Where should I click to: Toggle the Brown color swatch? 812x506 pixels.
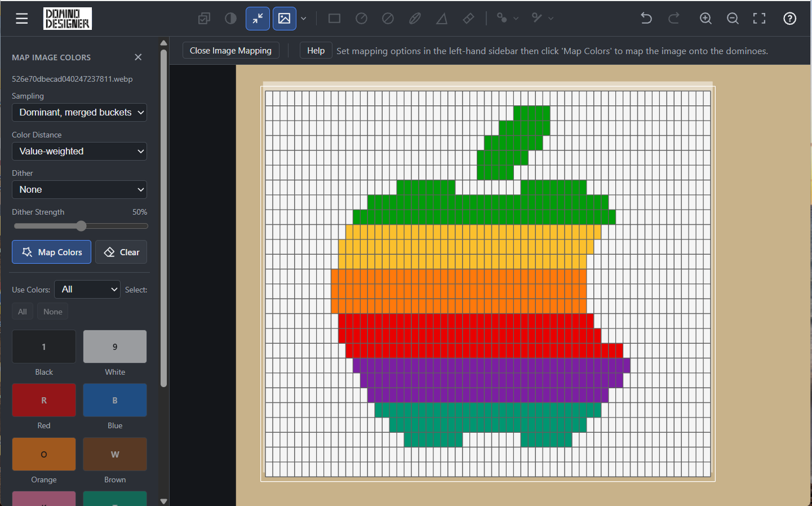click(115, 454)
